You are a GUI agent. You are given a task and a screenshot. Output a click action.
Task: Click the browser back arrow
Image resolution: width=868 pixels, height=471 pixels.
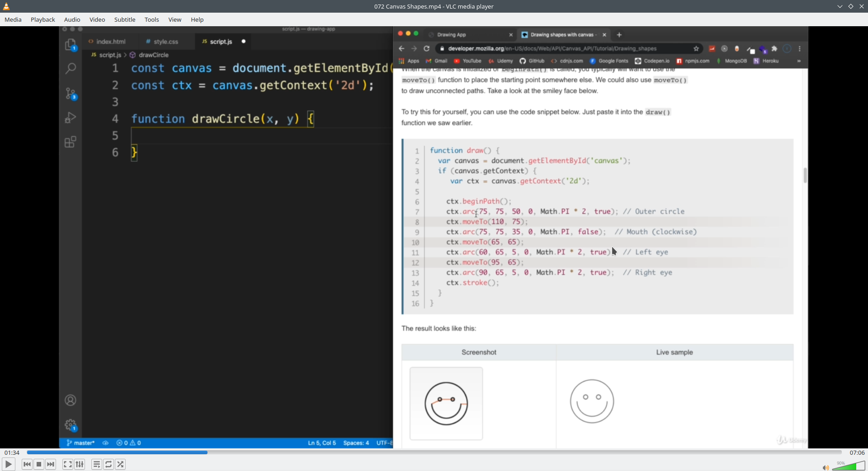pos(401,48)
